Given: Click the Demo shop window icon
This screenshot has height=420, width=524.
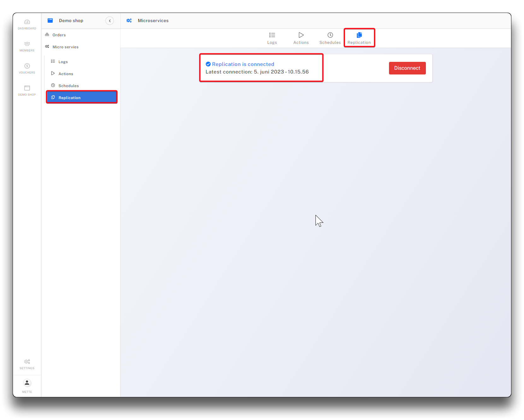Looking at the screenshot, I should (50, 21).
